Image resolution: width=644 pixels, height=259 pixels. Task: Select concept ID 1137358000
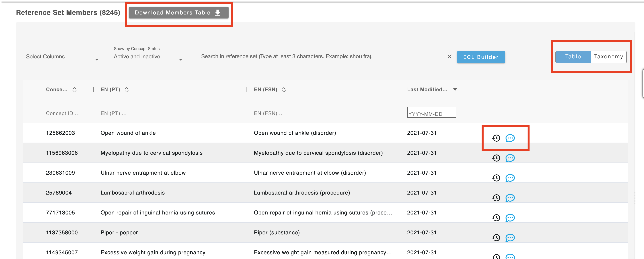pyautogui.click(x=62, y=232)
